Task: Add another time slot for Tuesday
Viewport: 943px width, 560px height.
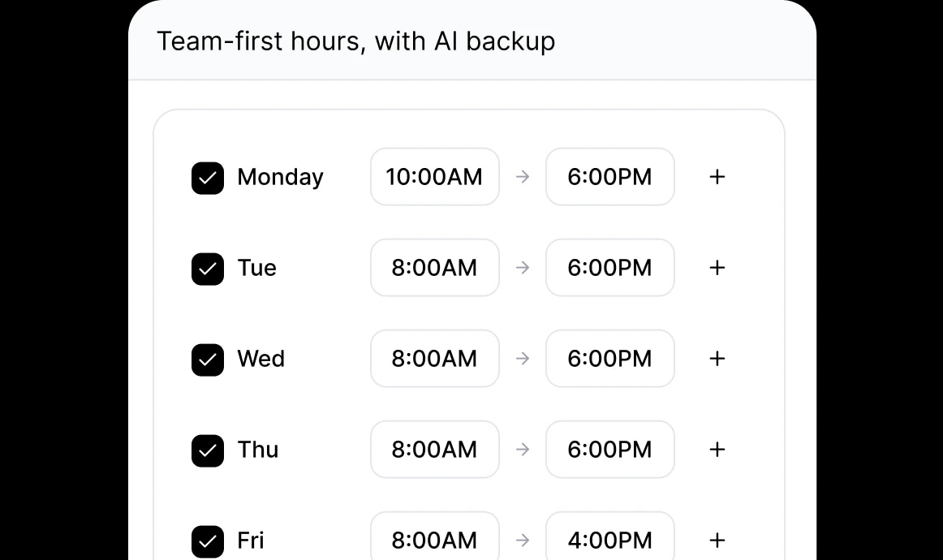Action: click(717, 268)
